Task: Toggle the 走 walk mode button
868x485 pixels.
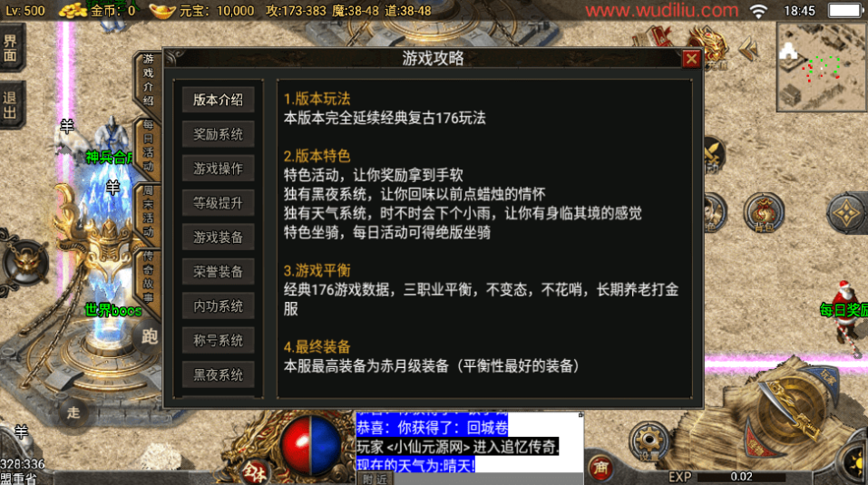Action: pyautogui.click(x=73, y=412)
